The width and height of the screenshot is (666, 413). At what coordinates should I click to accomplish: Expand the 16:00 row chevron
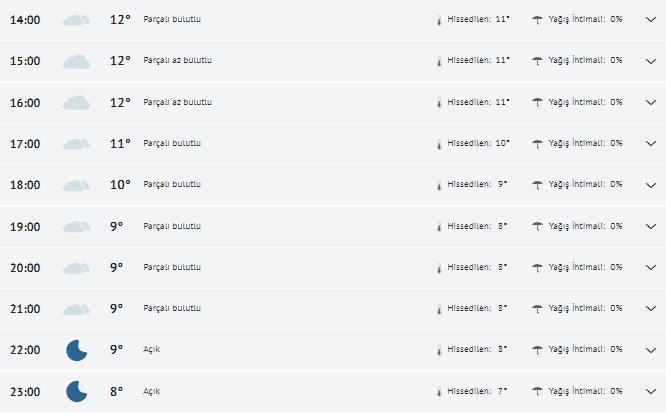tap(650, 102)
